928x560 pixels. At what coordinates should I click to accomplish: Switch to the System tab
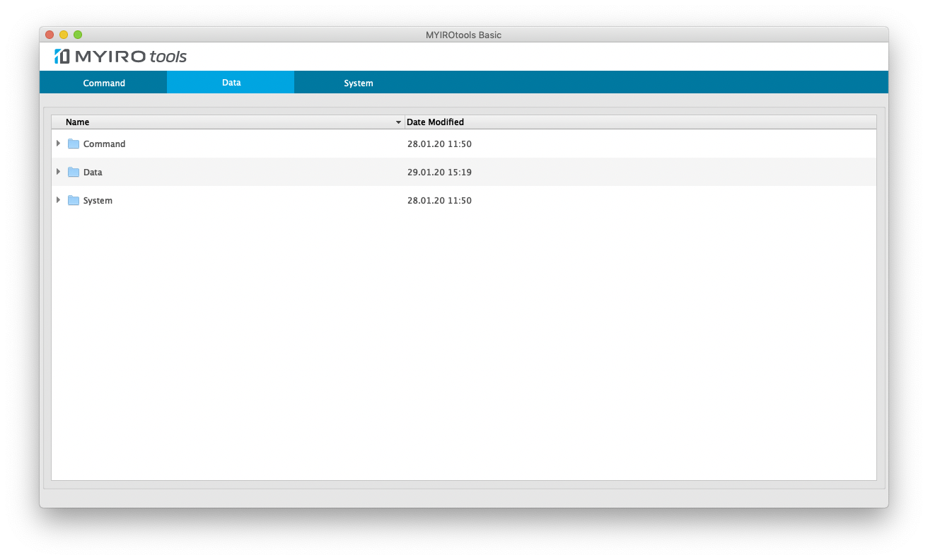358,83
